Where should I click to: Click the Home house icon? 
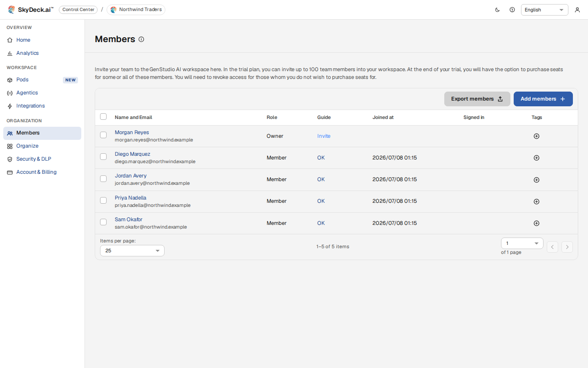[x=10, y=40]
